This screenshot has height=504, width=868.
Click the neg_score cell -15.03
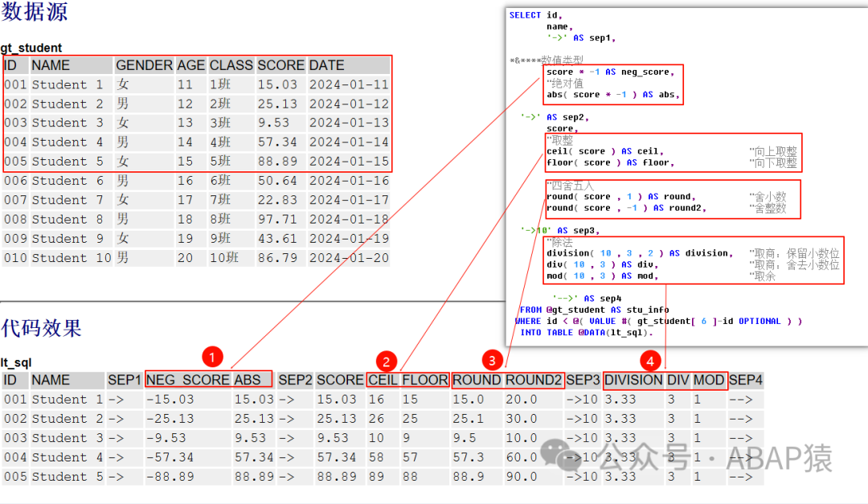[x=170, y=400]
